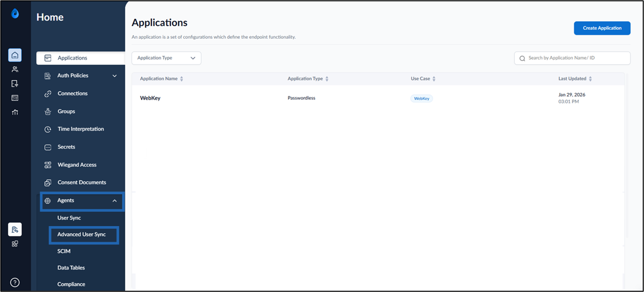This screenshot has height=292, width=644.
Task: Collapse the Agents section chevron
Action: [114, 201]
